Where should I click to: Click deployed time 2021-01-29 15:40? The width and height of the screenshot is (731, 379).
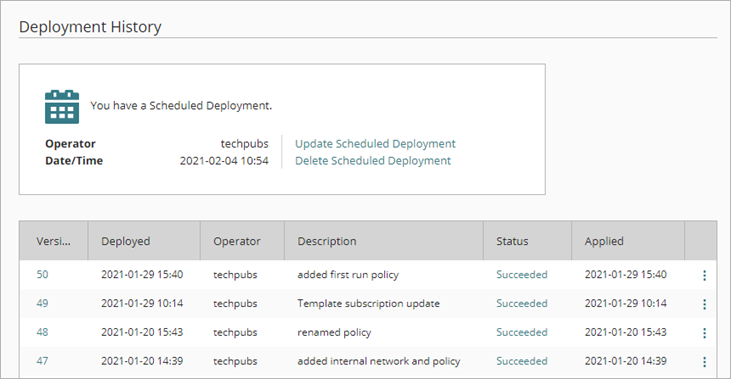142,275
